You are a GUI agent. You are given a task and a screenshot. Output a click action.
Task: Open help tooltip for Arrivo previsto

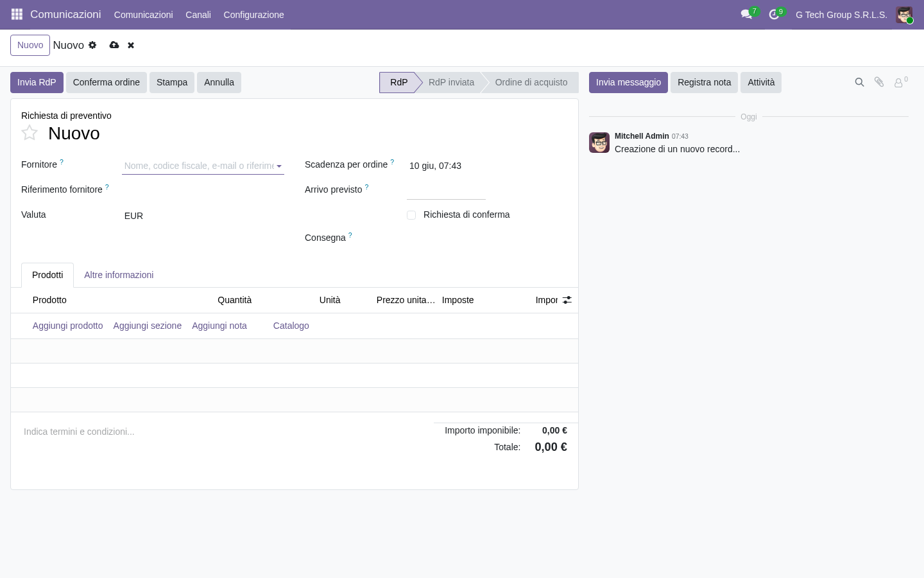coord(367,187)
